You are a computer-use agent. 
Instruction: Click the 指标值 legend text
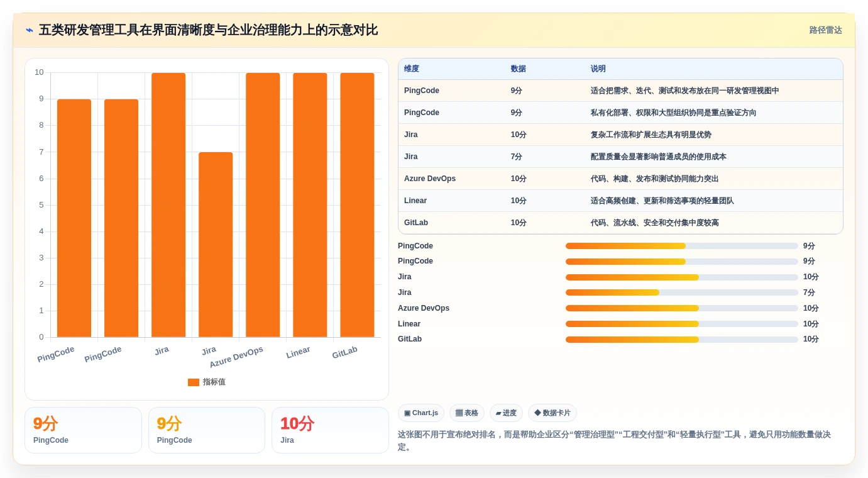[214, 382]
